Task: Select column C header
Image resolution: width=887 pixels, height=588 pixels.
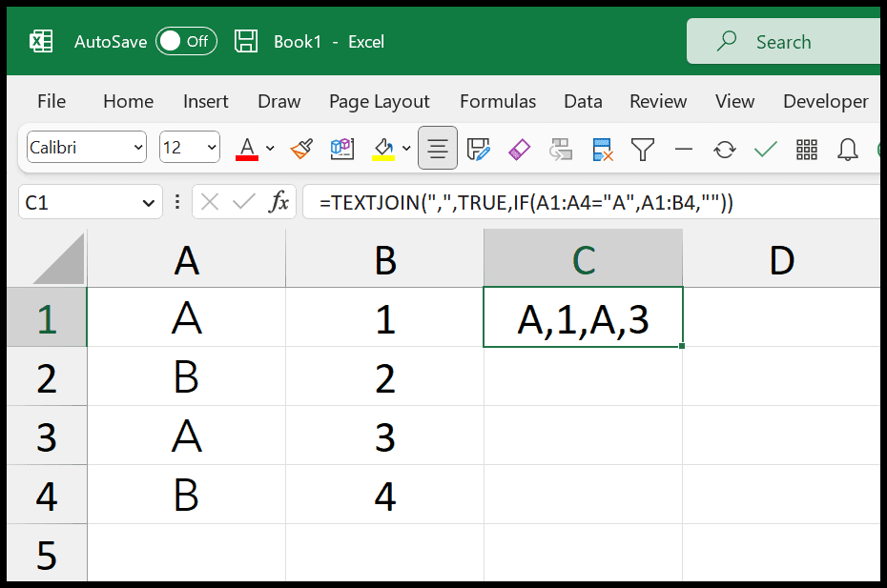Action: tap(583, 258)
